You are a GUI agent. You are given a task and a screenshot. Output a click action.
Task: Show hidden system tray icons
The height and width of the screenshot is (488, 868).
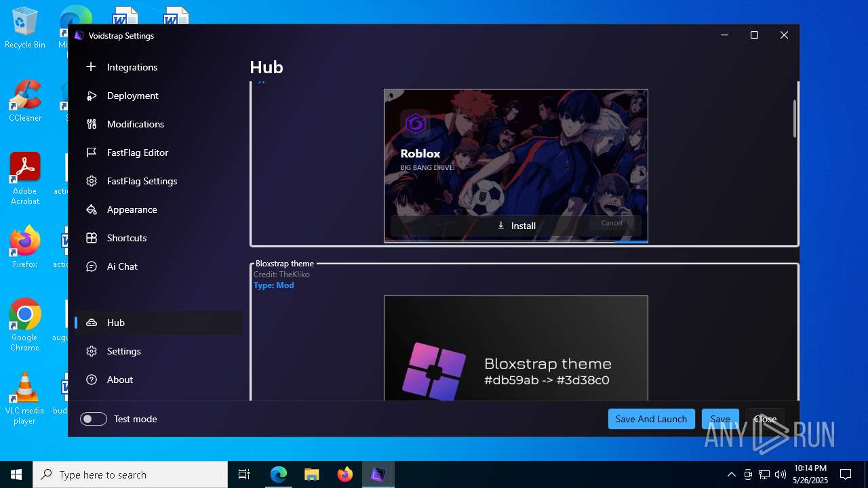click(x=731, y=474)
